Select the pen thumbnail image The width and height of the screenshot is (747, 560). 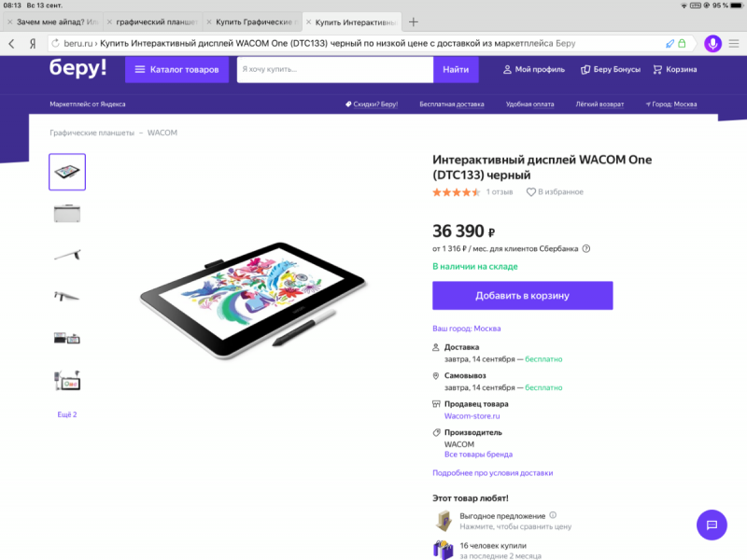(67, 254)
